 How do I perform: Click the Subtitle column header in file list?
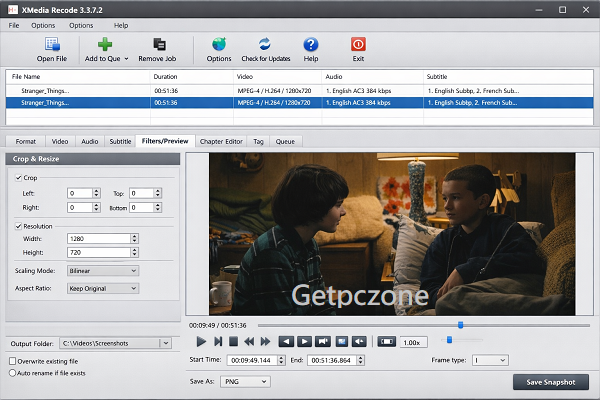(x=508, y=77)
